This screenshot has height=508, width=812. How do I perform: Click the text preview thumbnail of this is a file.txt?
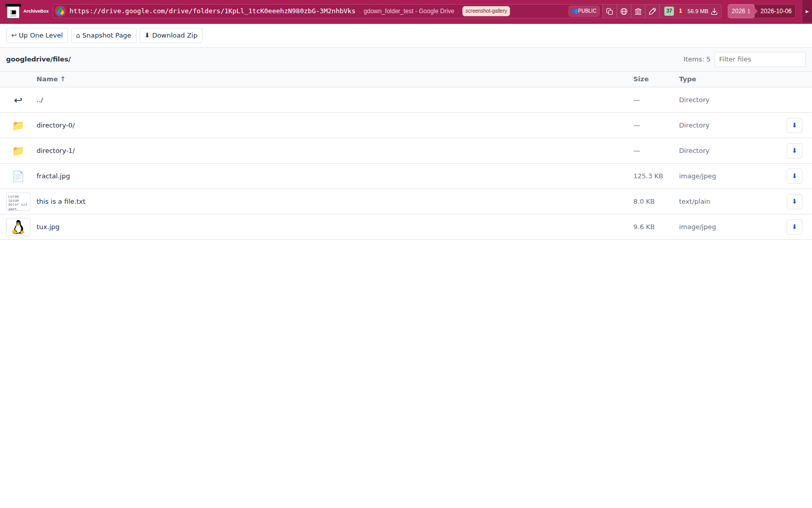18,202
